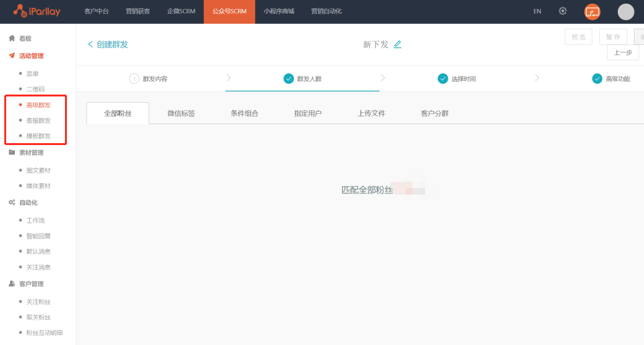Click the pencil edit icon beside 新下发

pyautogui.click(x=398, y=44)
